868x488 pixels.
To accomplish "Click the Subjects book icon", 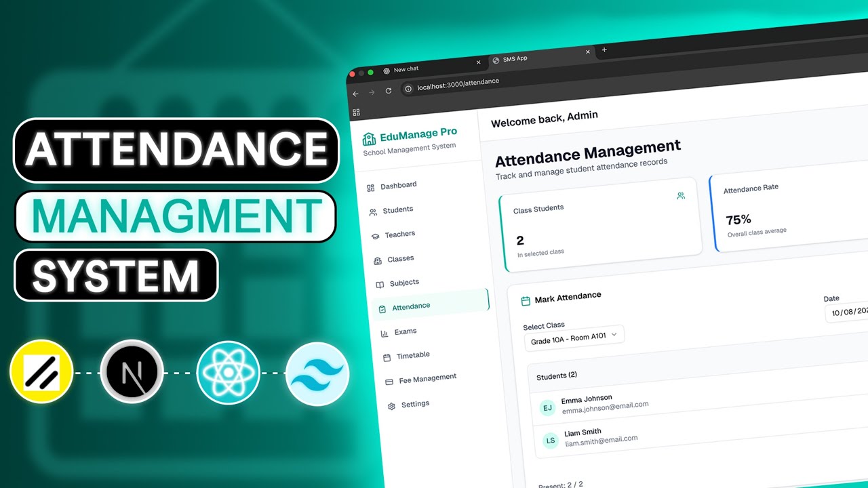I will pos(380,285).
